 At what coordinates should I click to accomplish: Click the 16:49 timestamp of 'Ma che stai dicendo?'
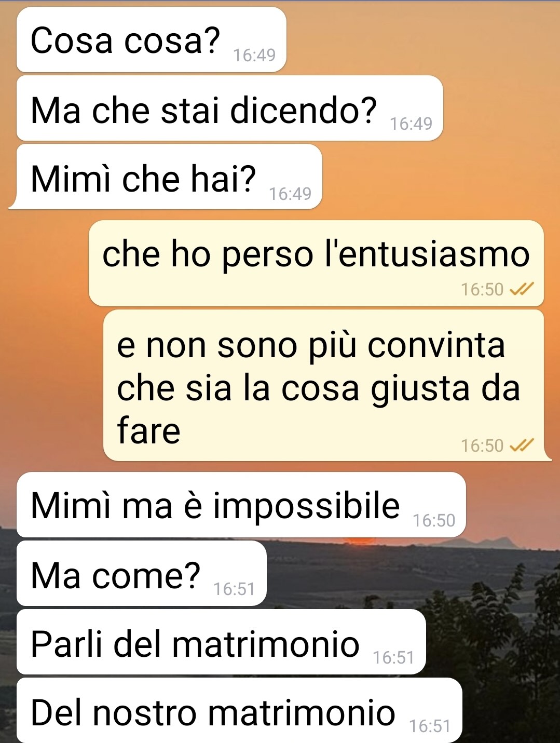pyautogui.click(x=411, y=124)
